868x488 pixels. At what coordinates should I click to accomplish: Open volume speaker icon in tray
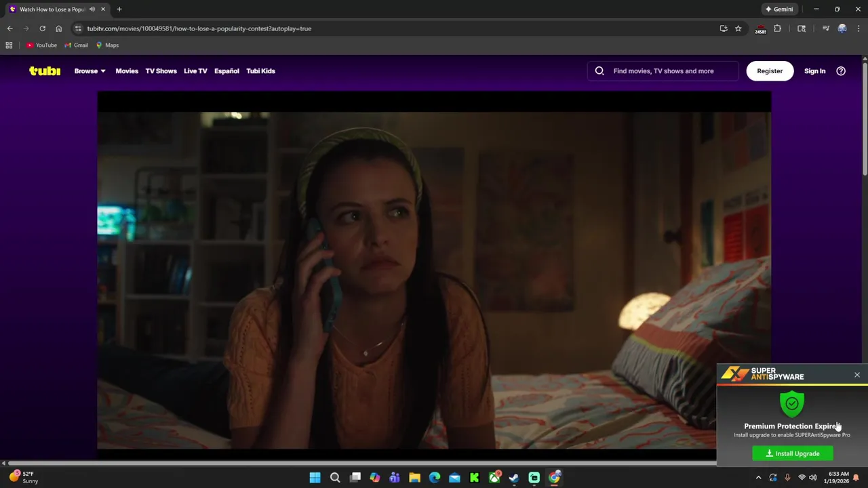coord(813,478)
